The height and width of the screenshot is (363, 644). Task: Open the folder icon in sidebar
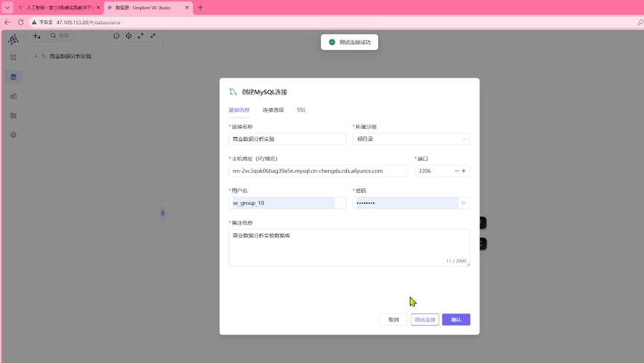tap(13, 116)
